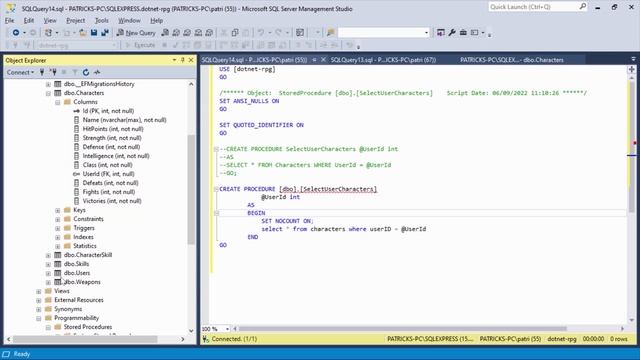Click the Analysis Services DMX Query icon
Viewport: 640px width, 360px height.
pyautogui.click(x=187, y=33)
